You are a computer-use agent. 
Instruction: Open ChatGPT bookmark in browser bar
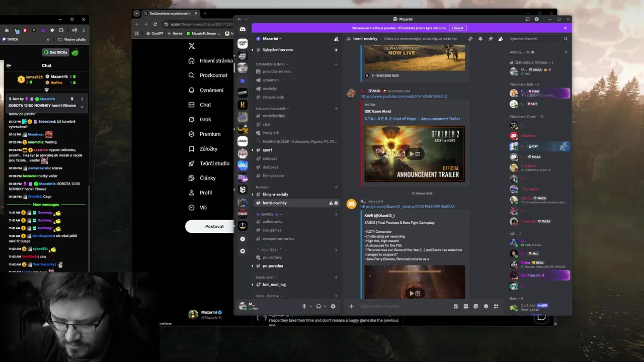pyautogui.click(x=155, y=34)
